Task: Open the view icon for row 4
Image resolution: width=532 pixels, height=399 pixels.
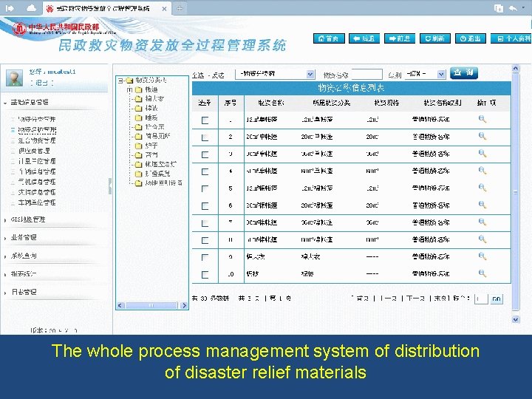Action: point(482,171)
